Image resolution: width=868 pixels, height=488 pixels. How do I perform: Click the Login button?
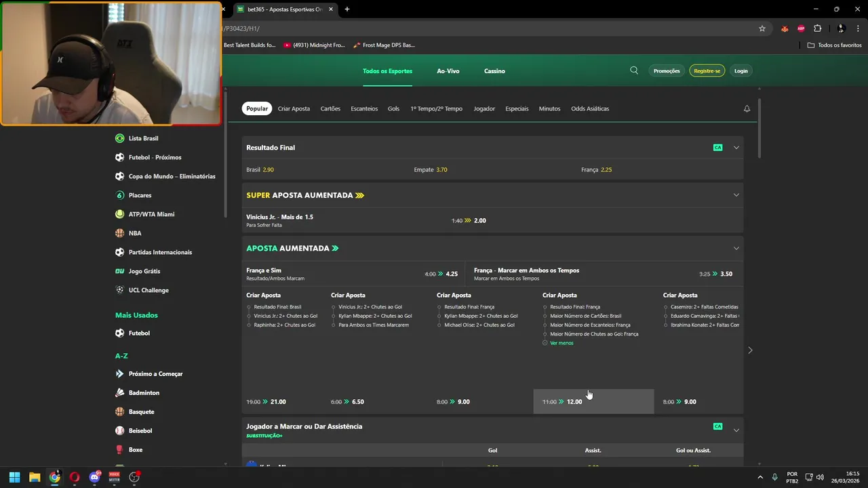(x=741, y=70)
